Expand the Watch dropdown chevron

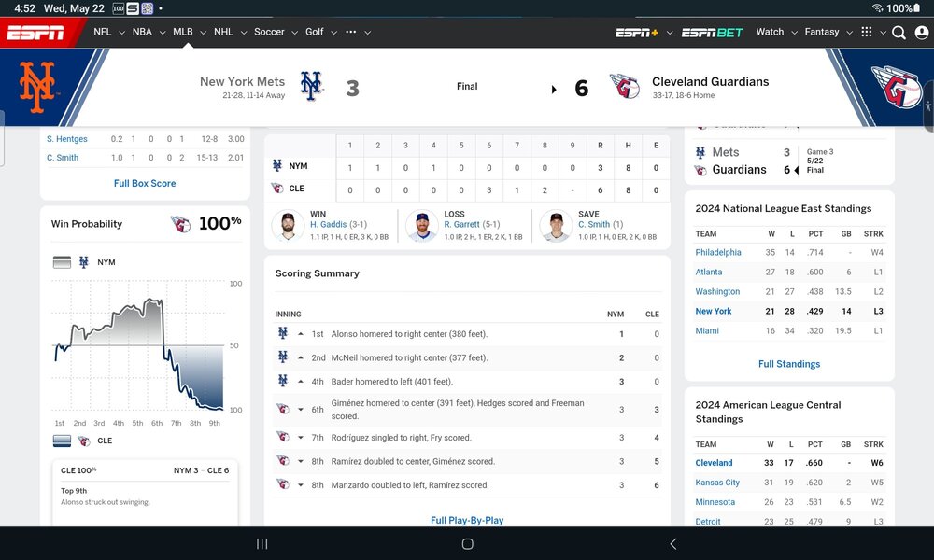794,33
